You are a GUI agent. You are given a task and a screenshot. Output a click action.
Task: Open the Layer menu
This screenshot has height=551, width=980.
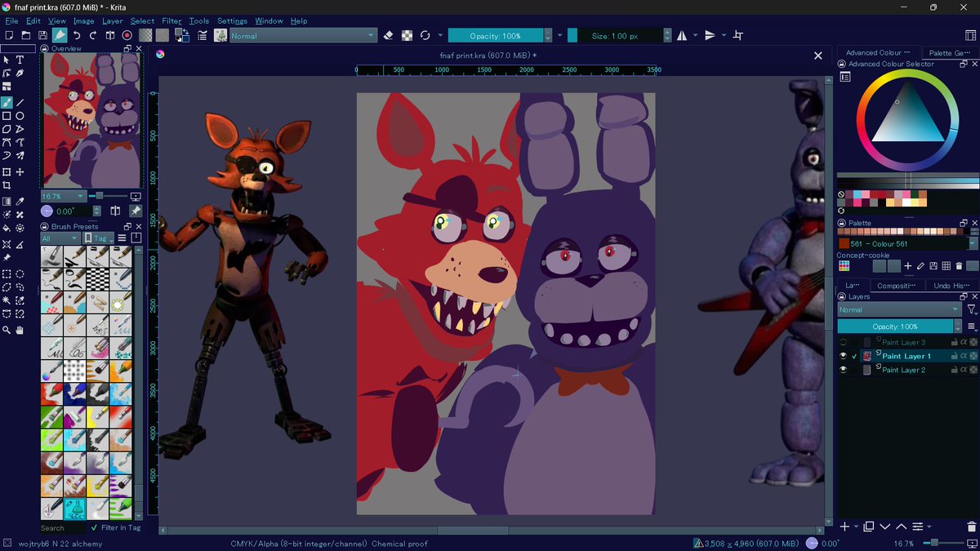pyautogui.click(x=112, y=20)
